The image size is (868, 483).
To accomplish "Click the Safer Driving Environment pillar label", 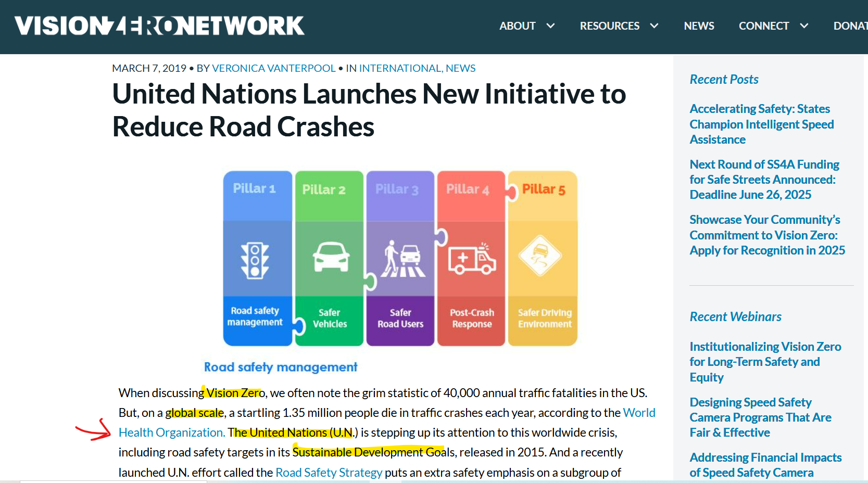I will pyautogui.click(x=545, y=318).
